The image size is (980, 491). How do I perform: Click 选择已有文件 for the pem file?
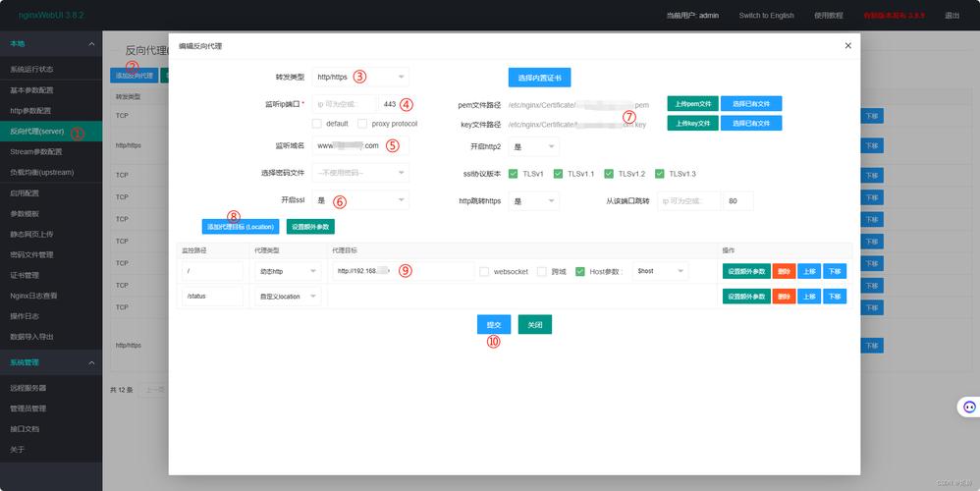click(751, 104)
